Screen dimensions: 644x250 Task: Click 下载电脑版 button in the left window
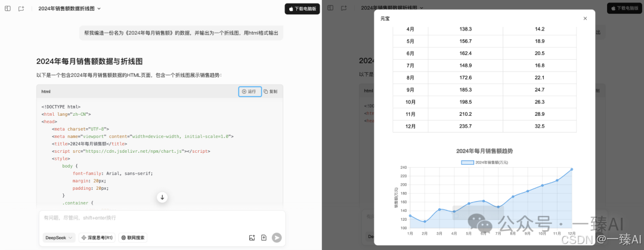(302, 8)
